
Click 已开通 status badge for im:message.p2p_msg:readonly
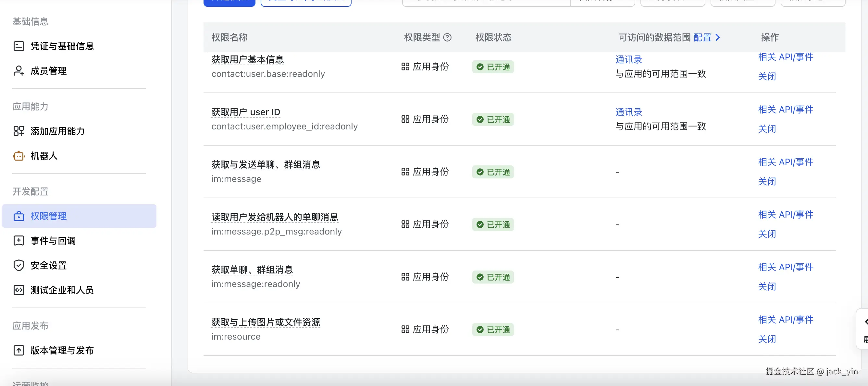pyautogui.click(x=493, y=225)
